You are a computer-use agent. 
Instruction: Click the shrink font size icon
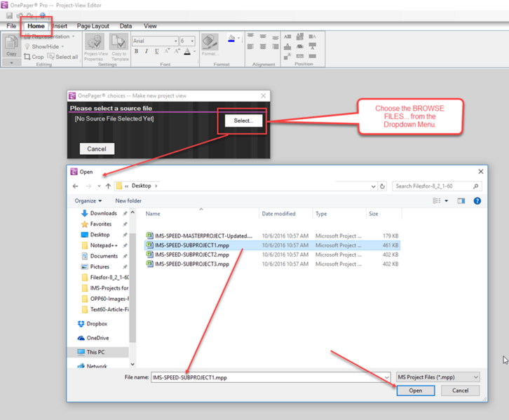[x=167, y=51]
